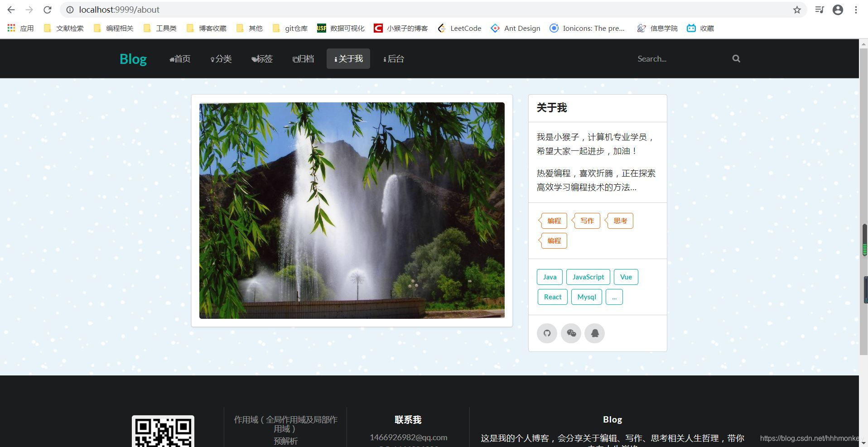
Task: Click the browser account avatar icon
Action: pyautogui.click(x=837, y=10)
